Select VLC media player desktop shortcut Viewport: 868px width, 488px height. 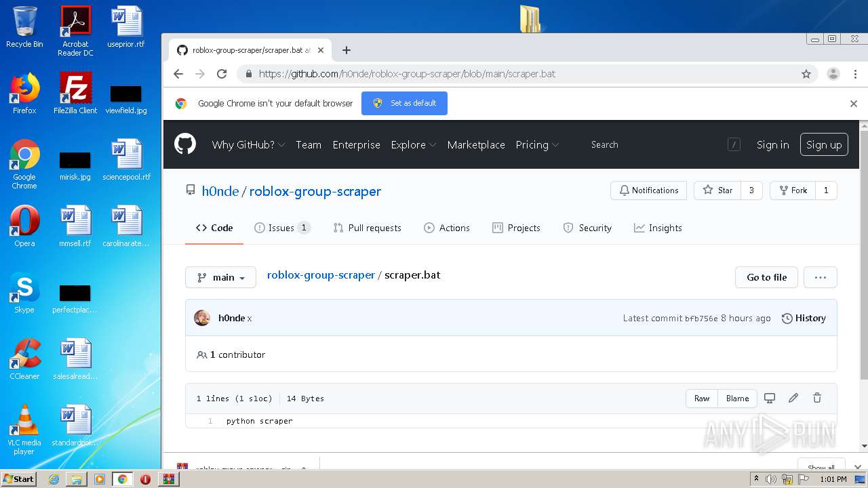tap(24, 430)
